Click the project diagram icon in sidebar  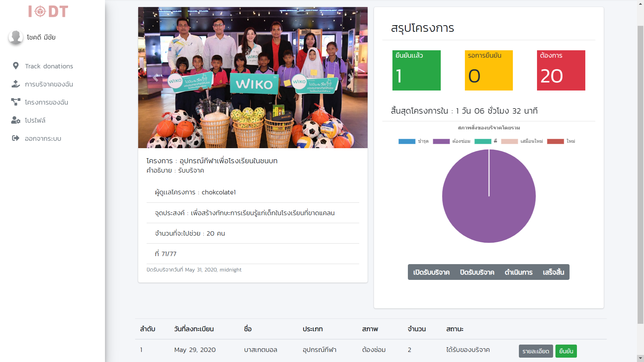click(15, 102)
